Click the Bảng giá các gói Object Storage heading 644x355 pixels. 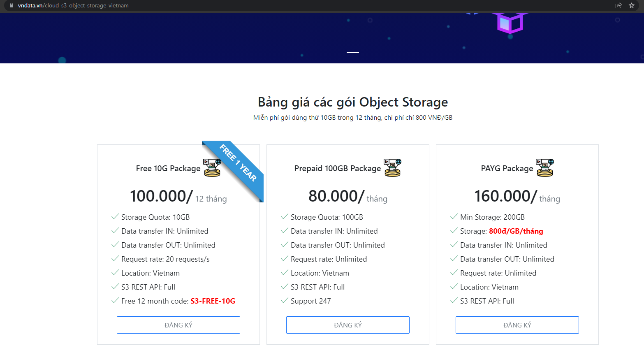click(353, 102)
